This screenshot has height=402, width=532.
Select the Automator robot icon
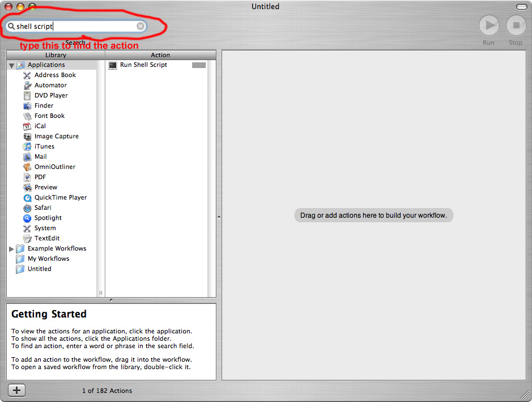click(27, 85)
